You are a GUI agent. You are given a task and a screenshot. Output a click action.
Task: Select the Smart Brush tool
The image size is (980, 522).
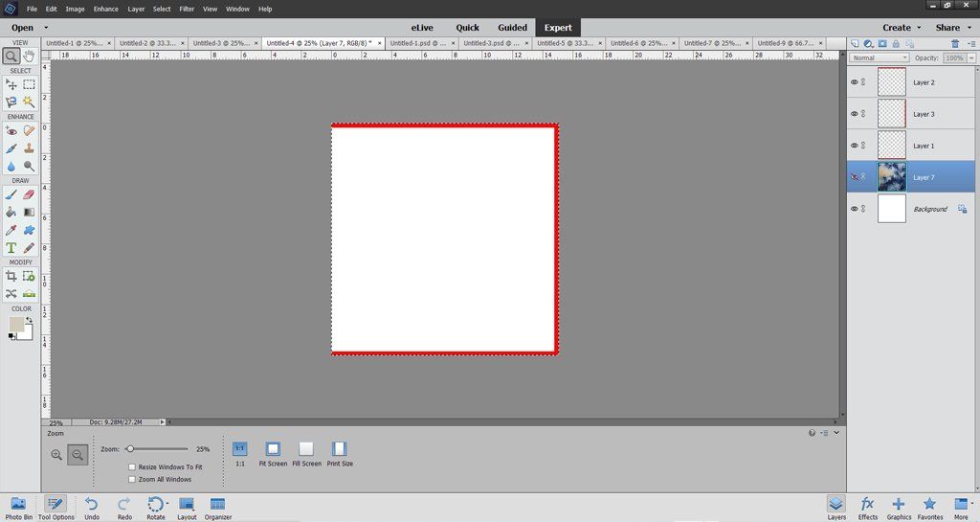[11, 148]
